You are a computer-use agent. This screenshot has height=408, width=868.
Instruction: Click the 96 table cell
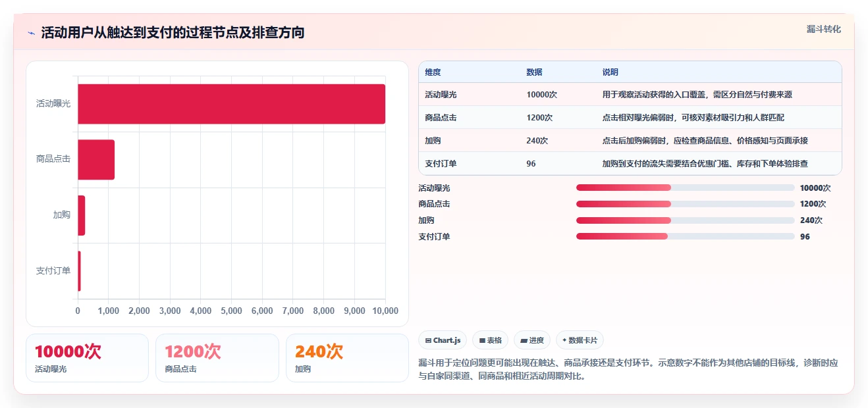pos(531,164)
